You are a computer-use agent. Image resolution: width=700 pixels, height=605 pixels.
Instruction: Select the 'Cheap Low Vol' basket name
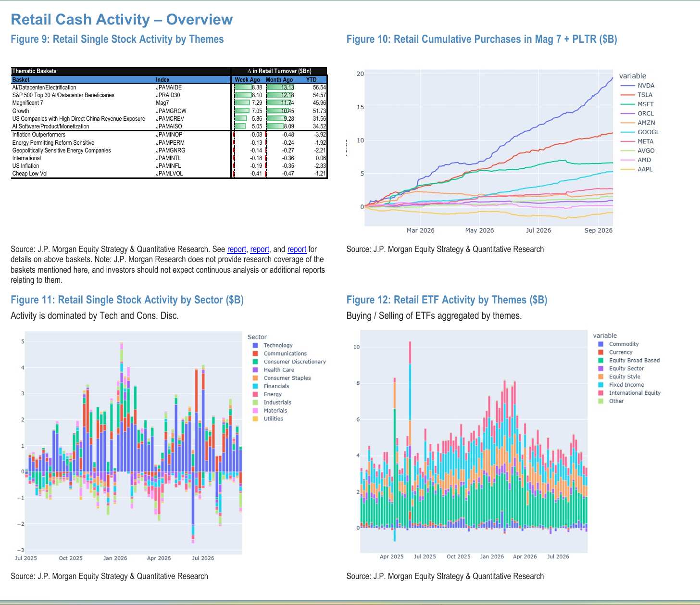click(x=30, y=174)
